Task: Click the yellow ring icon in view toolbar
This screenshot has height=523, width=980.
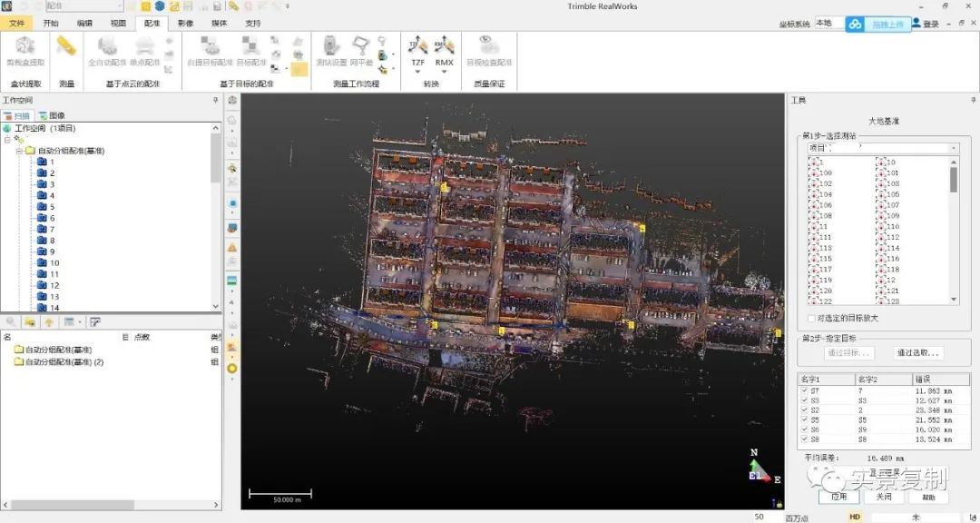Action: [x=232, y=368]
